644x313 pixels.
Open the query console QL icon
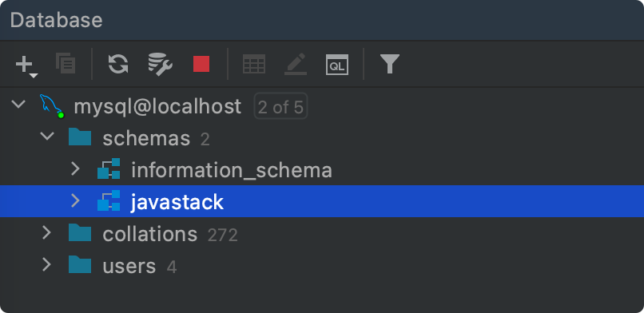(x=337, y=65)
